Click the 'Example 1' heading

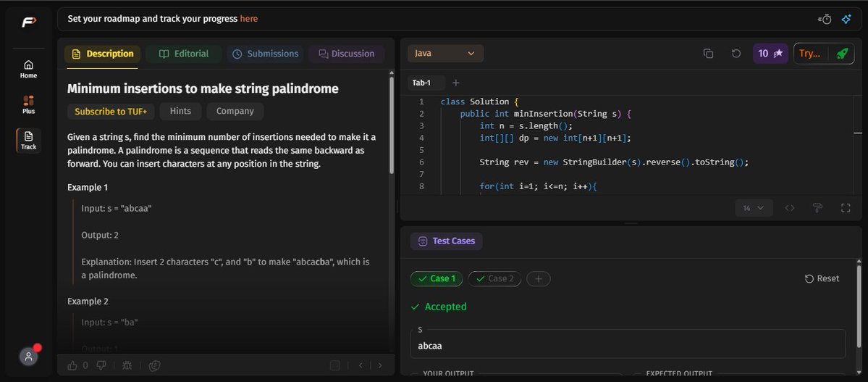(88, 188)
